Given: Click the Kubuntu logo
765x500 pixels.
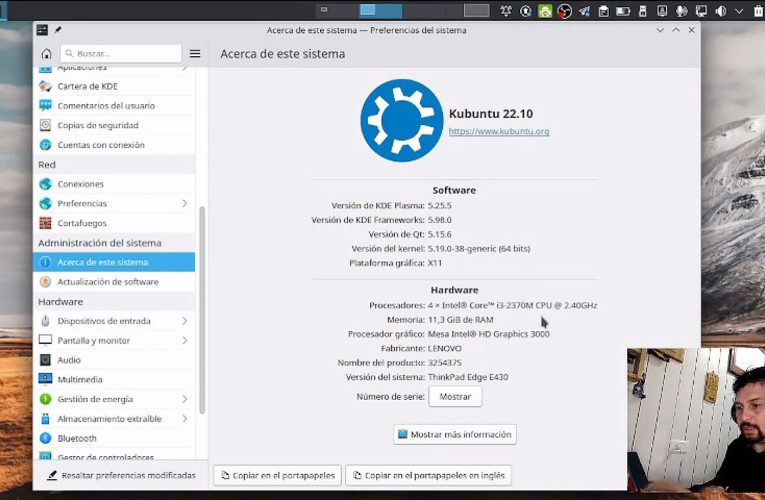Looking at the screenshot, I should (402, 120).
